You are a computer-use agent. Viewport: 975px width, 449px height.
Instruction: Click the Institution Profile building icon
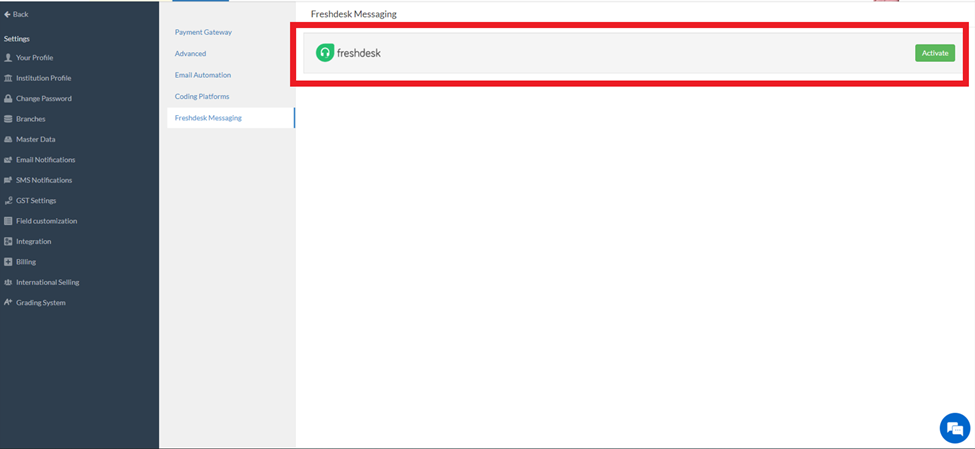tap(8, 78)
